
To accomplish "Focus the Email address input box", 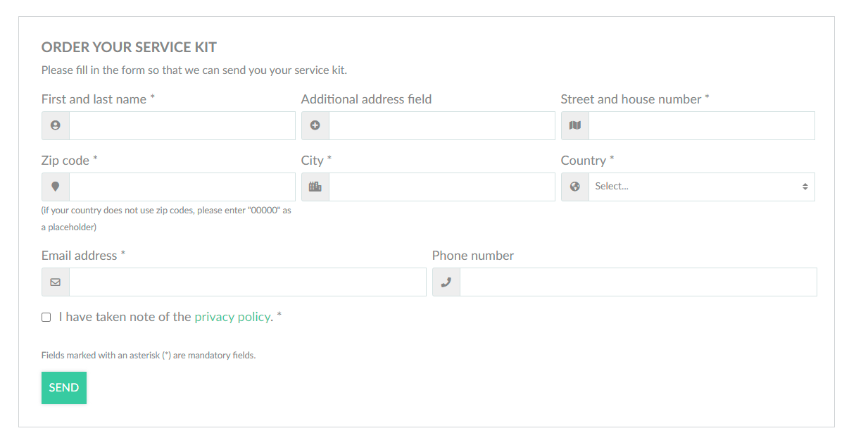I will pyautogui.click(x=248, y=282).
